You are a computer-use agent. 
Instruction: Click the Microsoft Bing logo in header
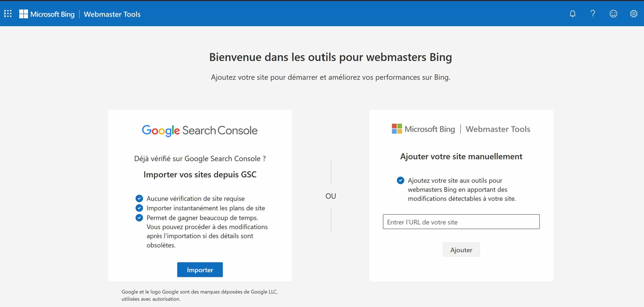click(x=47, y=14)
